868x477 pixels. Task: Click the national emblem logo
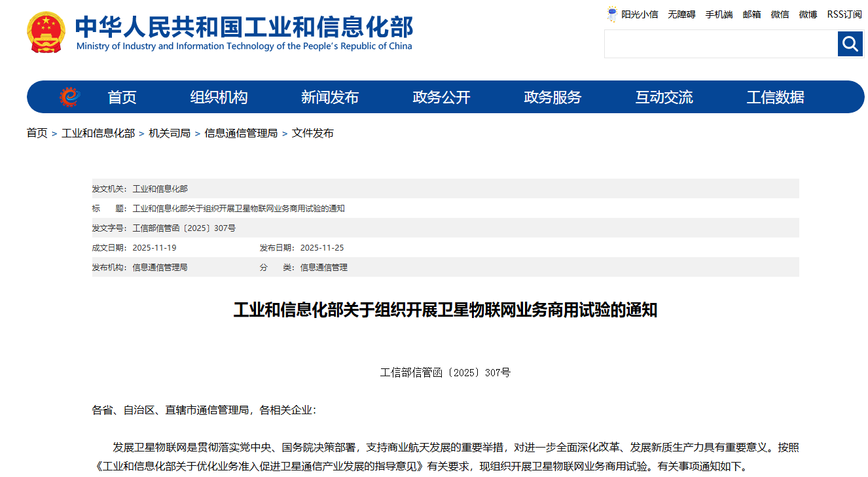point(46,32)
